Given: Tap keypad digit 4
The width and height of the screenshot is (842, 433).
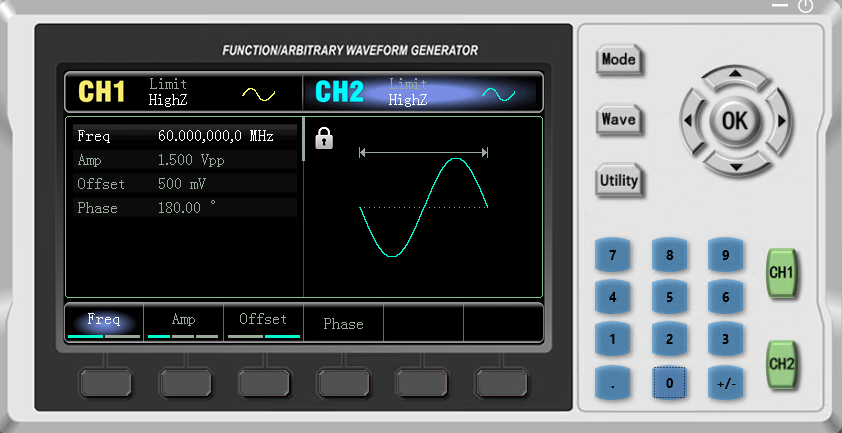Looking at the screenshot, I should click(613, 297).
